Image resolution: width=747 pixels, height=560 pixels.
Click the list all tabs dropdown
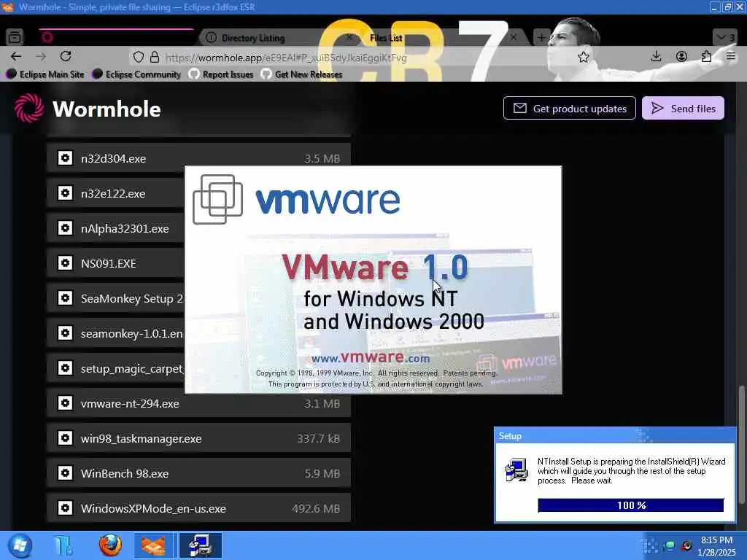coord(725,37)
